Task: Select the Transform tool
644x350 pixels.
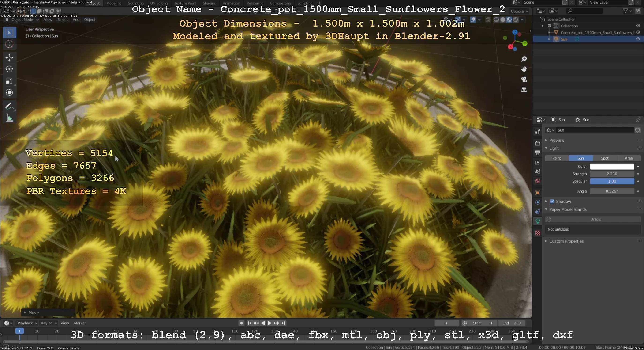Action: 10,92
